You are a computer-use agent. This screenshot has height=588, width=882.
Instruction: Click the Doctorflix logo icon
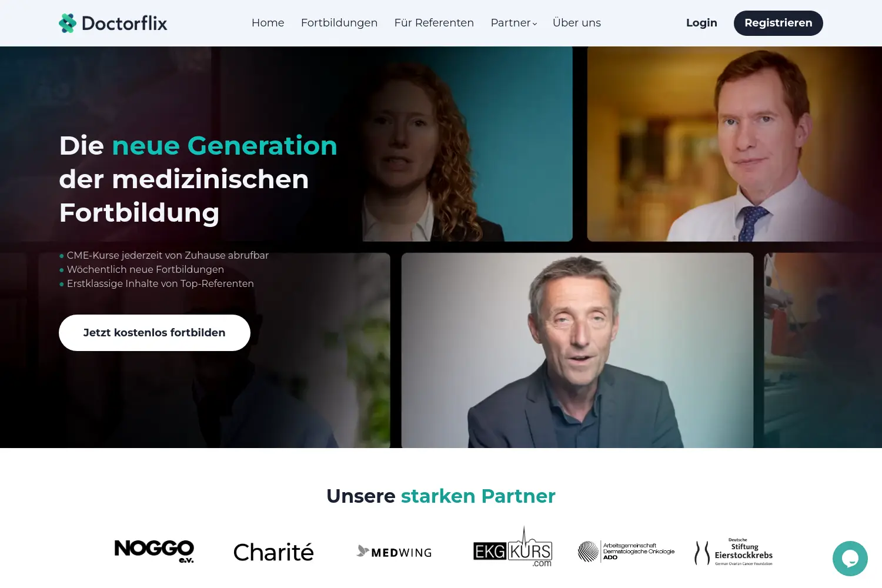68,23
